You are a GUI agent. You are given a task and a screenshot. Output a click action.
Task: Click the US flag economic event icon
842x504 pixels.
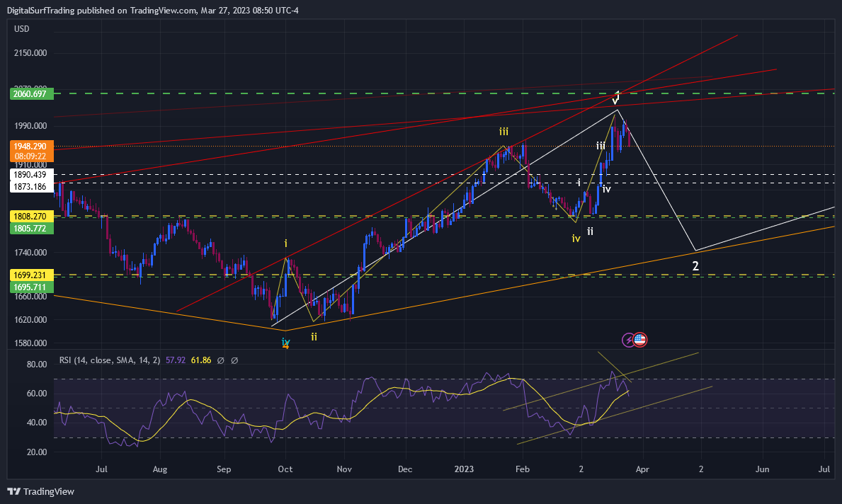tap(639, 340)
